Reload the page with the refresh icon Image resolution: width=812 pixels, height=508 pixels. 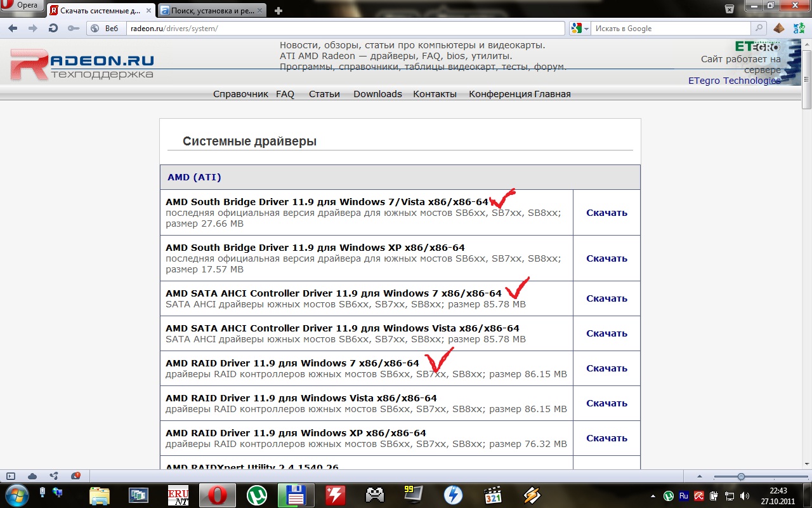[53, 29]
